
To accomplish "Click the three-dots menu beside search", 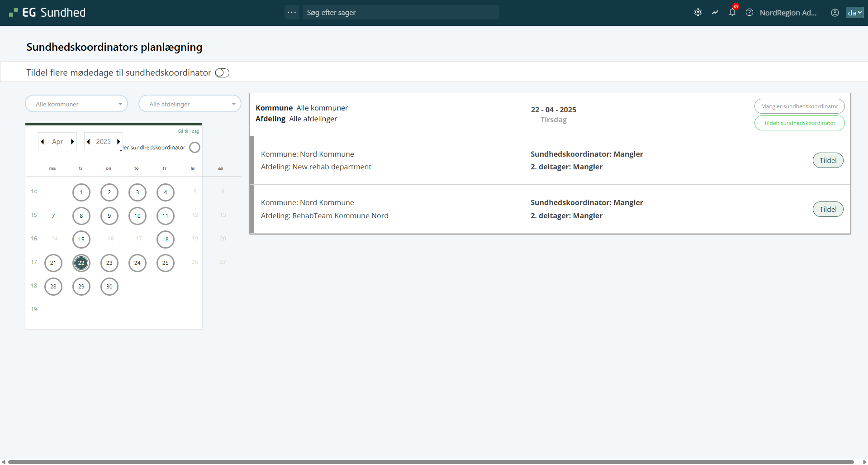I will (292, 12).
